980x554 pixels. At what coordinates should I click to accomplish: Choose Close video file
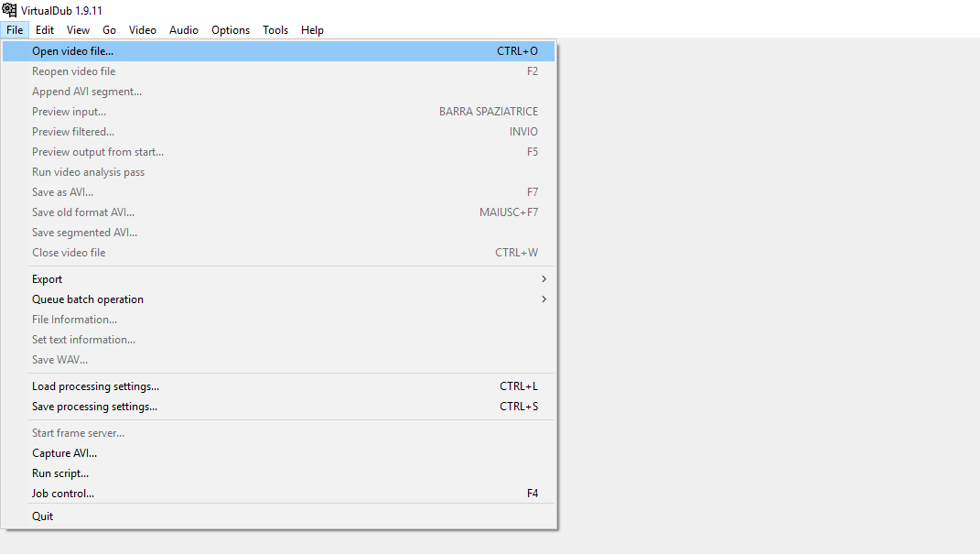click(x=279, y=253)
